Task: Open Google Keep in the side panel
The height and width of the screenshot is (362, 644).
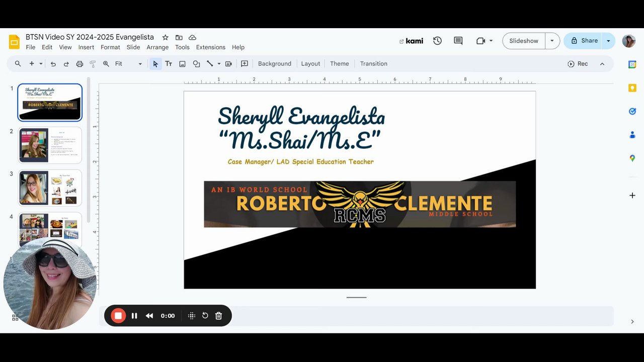Action: click(x=632, y=88)
